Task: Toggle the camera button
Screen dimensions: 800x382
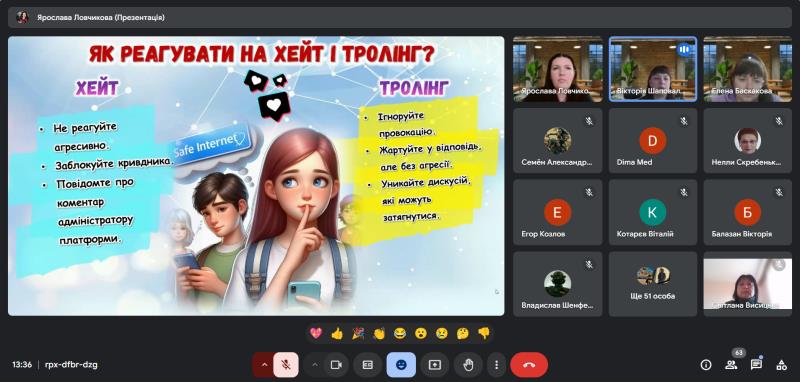Action: click(336, 365)
